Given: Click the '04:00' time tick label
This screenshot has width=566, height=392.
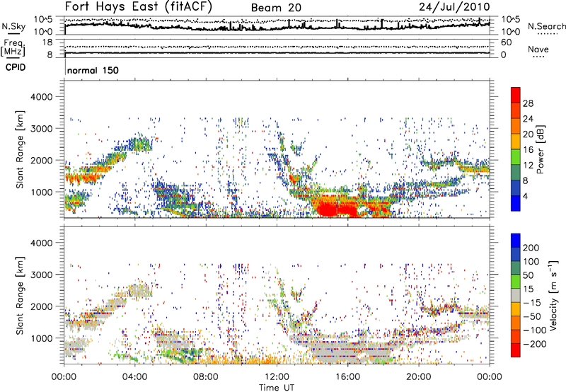Looking at the screenshot, I should 134,377.
